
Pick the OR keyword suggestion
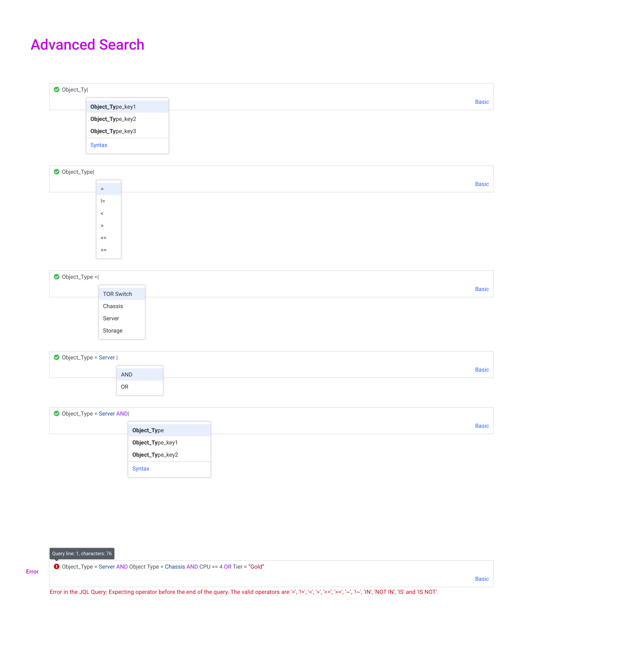[x=140, y=387]
